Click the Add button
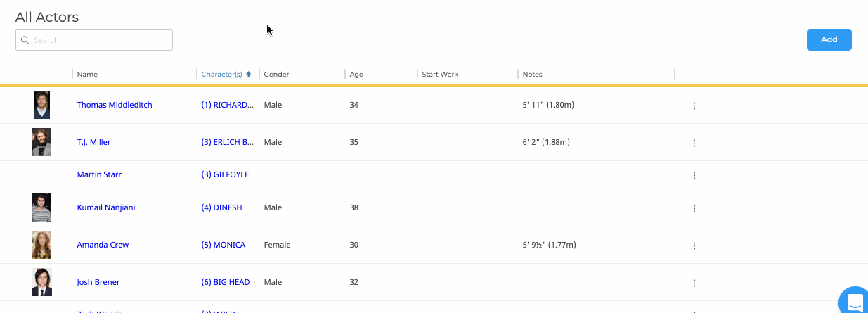 [829, 39]
